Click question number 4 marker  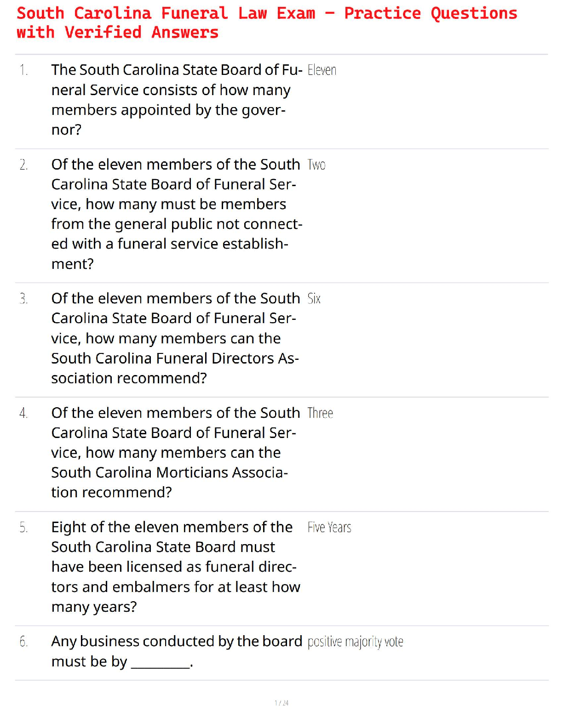[23, 414]
